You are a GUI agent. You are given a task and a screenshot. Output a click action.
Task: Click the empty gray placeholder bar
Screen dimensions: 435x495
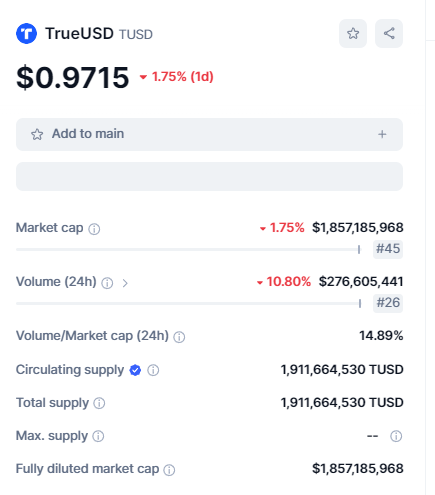[x=209, y=176]
